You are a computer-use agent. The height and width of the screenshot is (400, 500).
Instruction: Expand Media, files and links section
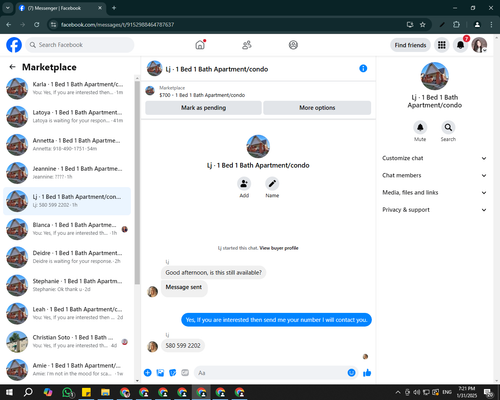pos(434,193)
